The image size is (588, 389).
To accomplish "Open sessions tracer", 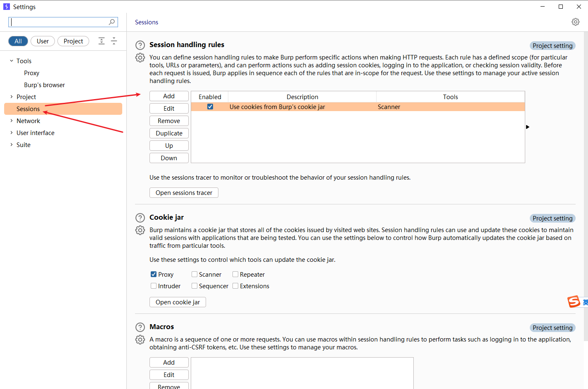I will [184, 193].
